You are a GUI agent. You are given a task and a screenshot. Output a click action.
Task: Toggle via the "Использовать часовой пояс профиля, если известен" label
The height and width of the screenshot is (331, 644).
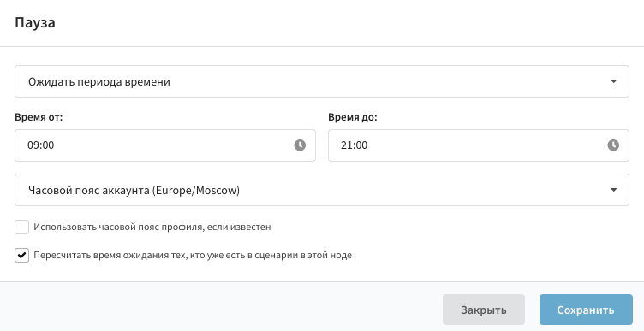tap(152, 227)
